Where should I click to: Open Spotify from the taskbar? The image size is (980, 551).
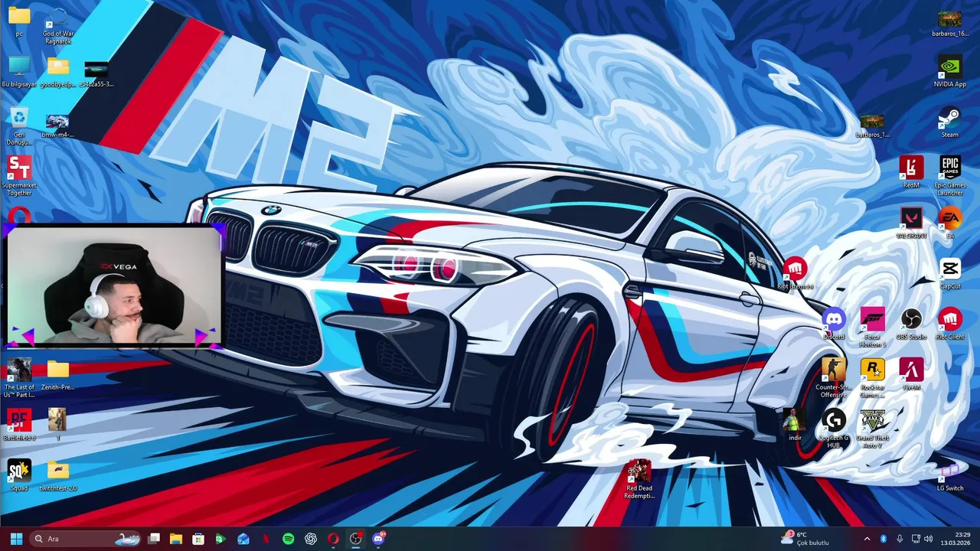[288, 539]
